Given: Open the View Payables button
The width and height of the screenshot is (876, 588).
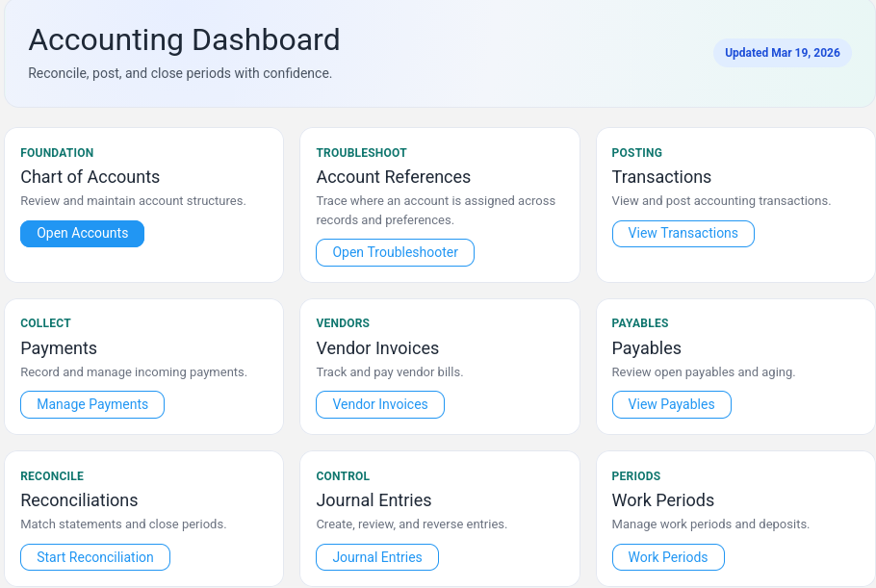Looking at the screenshot, I should pos(671,404).
